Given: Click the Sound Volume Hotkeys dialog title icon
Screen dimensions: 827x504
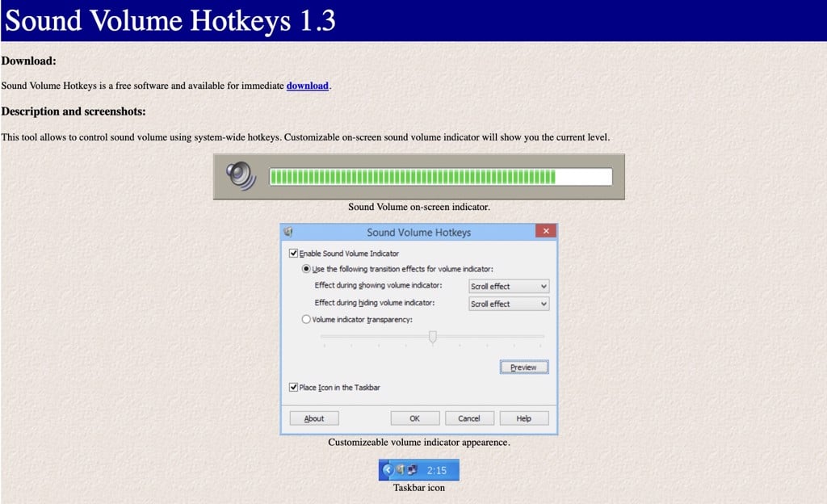Looking at the screenshot, I should [288, 232].
